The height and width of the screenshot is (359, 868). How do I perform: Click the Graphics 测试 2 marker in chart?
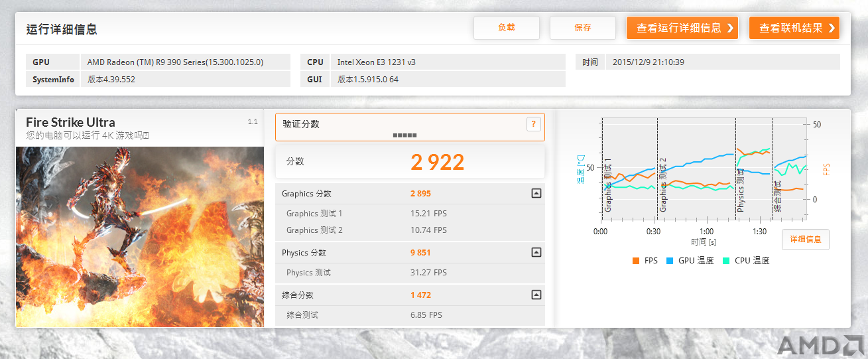663,185
